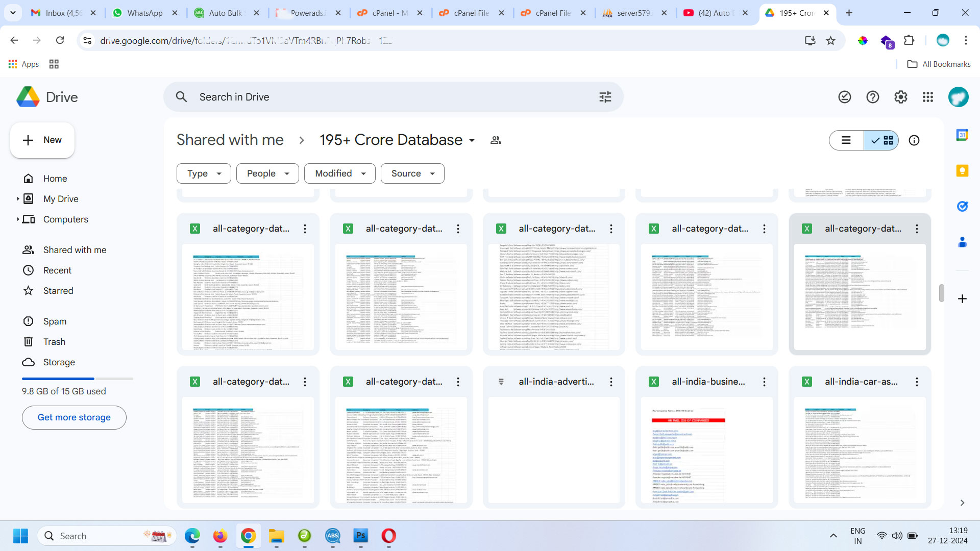
Task: Switch to list layout view
Action: 846,140
